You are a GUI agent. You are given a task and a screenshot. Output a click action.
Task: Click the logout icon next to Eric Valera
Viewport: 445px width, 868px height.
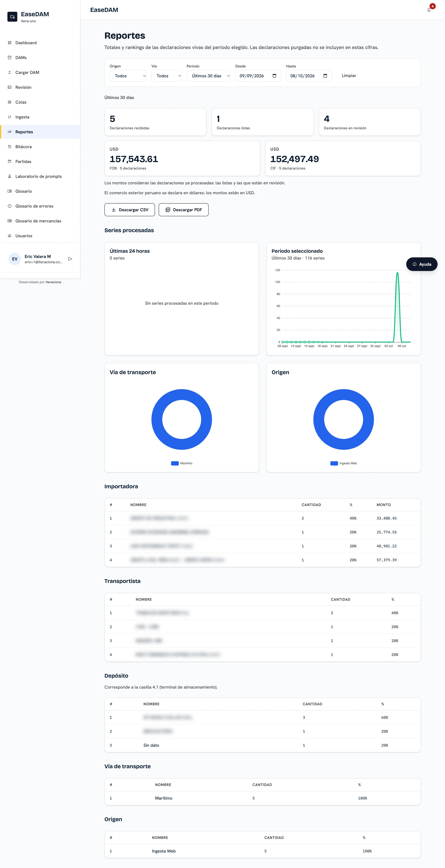[x=70, y=259]
